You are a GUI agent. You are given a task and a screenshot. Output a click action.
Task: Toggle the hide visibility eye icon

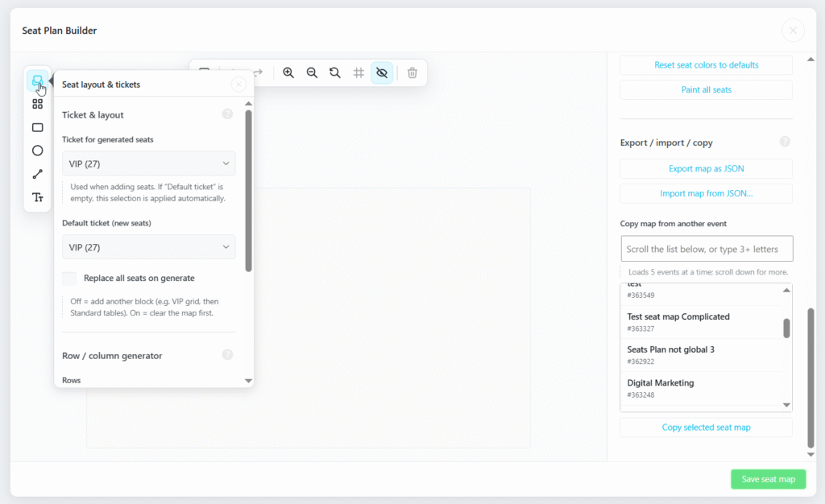click(382, 72)
